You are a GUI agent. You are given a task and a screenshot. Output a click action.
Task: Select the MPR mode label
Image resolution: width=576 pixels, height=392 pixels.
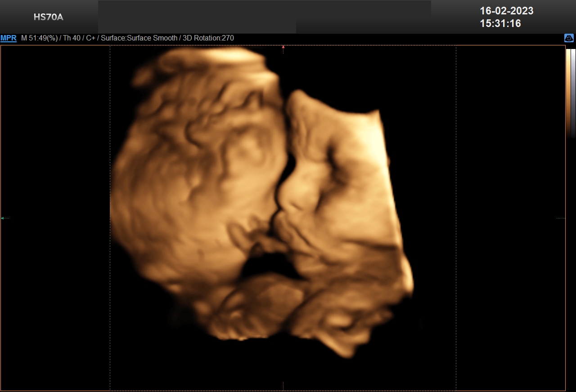[x=9, y=38]
